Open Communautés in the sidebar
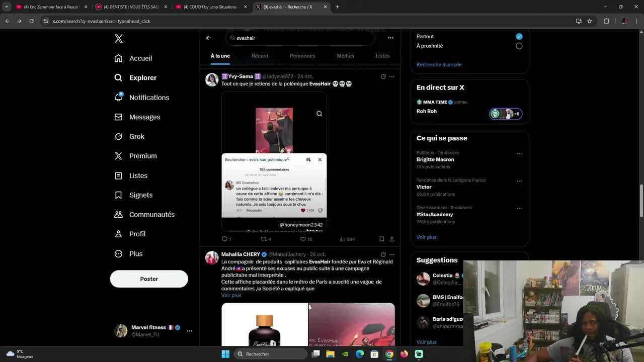This screenshot has height=362, width=644. tap(144, 215)
